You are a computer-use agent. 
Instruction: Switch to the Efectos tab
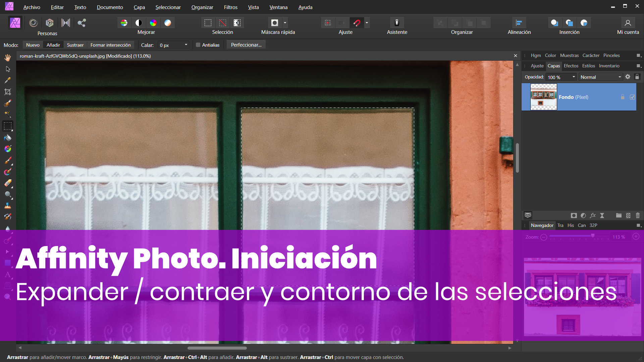[x=571, y=66]
